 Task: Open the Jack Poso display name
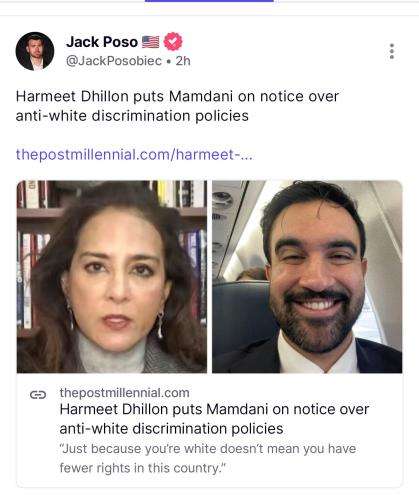tap(102, 42)
